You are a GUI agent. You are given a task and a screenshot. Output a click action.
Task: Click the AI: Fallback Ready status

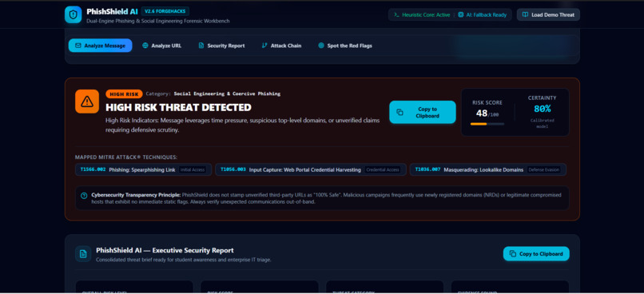point(483,15)
